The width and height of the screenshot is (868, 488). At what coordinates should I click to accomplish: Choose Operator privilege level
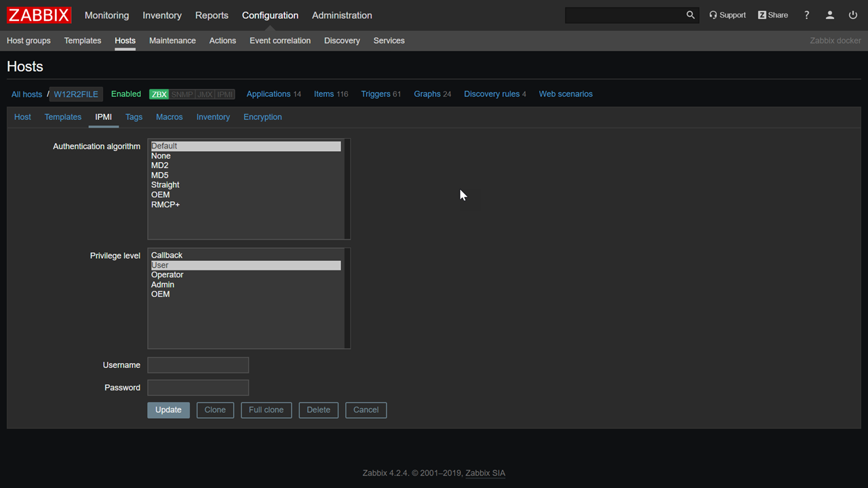(x=167, y=274)
